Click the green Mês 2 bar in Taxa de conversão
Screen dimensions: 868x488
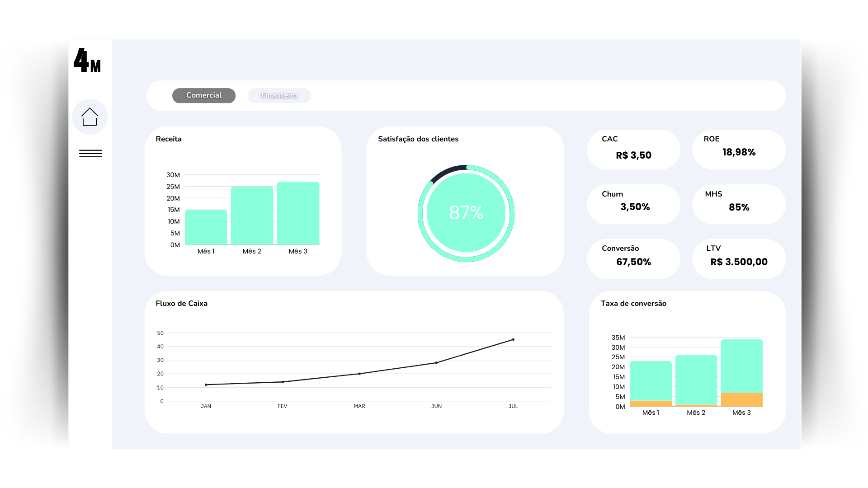(x=696, y=380)
